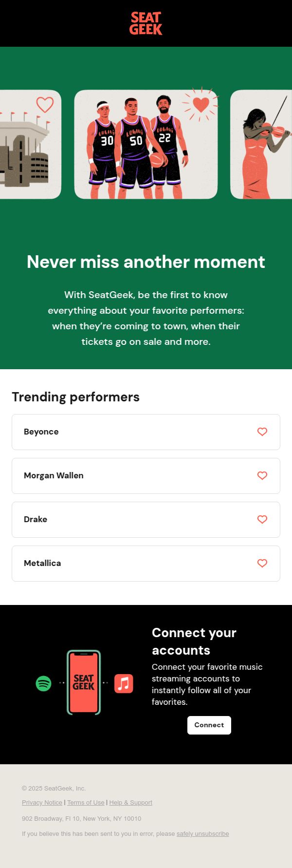Click the safely unsubscribe link
The height and width of the screenshot is (868, 292).
coord(203,833)
